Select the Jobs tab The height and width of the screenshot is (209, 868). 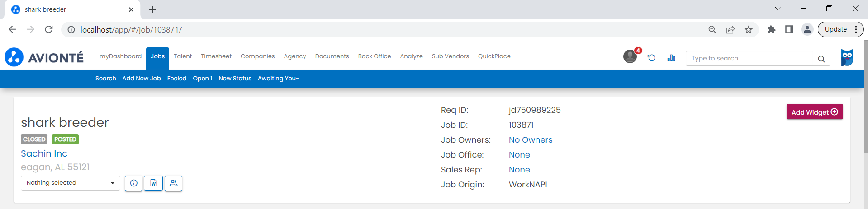(x=157, y=58)
